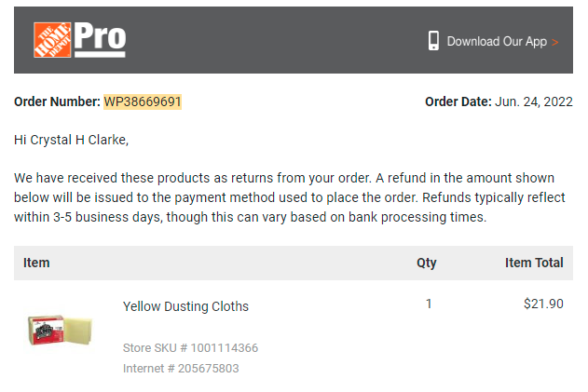
Task: Click the dark gray header banner
Action: click(294, 40)
